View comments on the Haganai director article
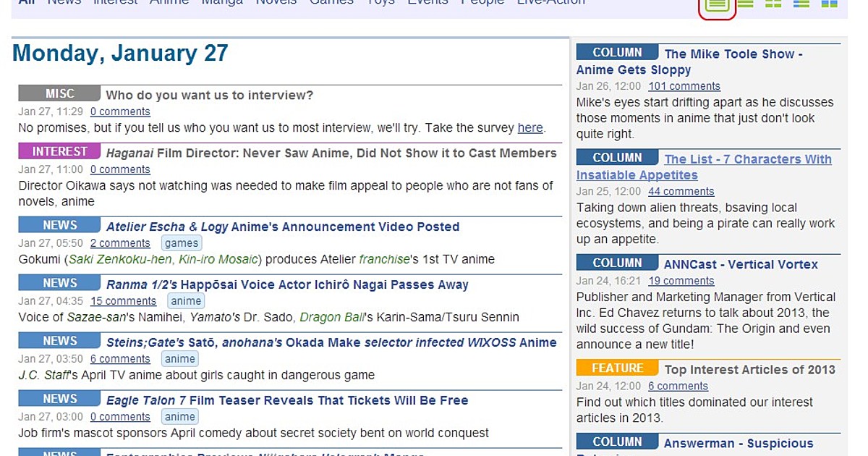This screenshot has height=456, width=868. 120,169
